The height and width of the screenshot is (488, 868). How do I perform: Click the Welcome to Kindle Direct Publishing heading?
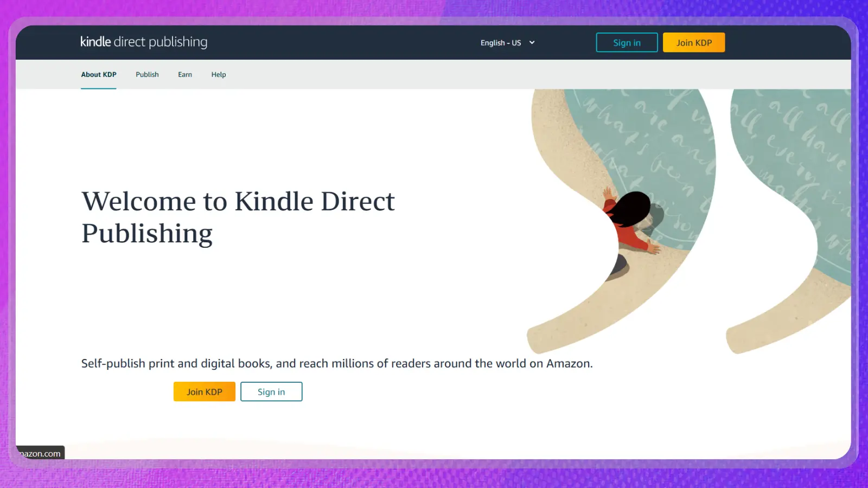click(x=238, y=217)
